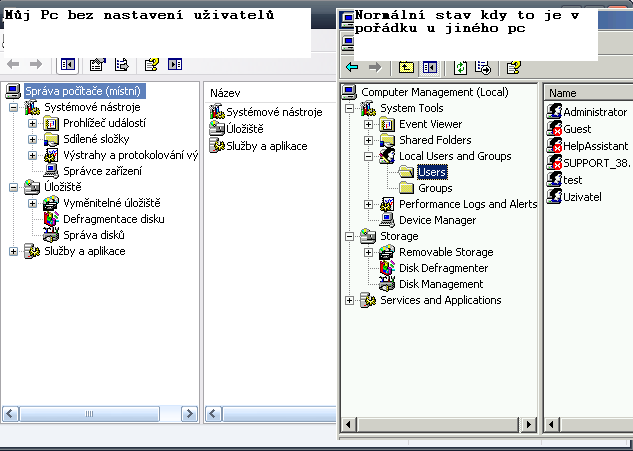Collapse Úložiště node in left tree
Screen dimensions: 633x451
tap(14, 187)
